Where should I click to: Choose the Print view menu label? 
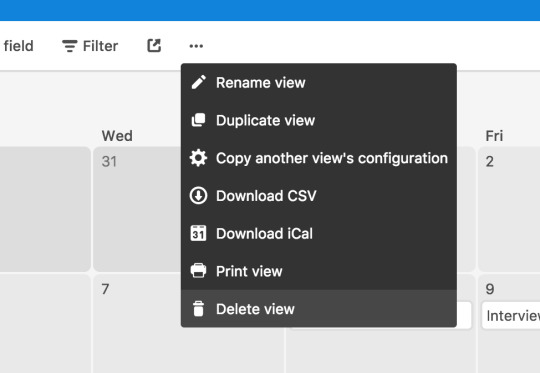249,271
